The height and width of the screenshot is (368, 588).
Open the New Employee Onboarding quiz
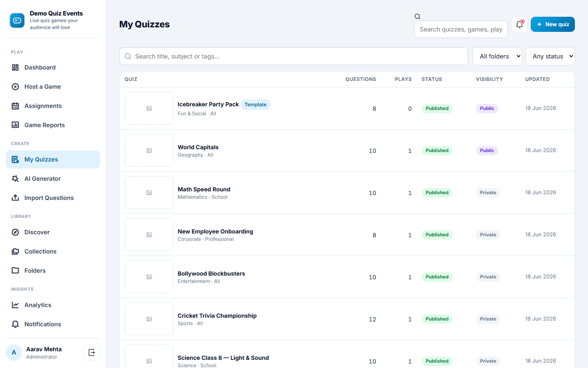click(215, 231)
